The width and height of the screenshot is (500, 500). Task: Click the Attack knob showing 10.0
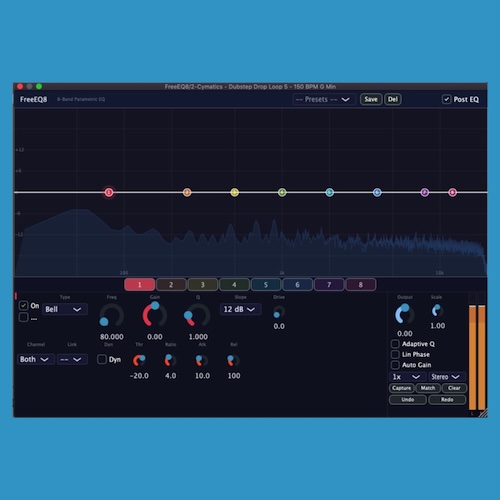pyautogui.click(x=202, y=360)
